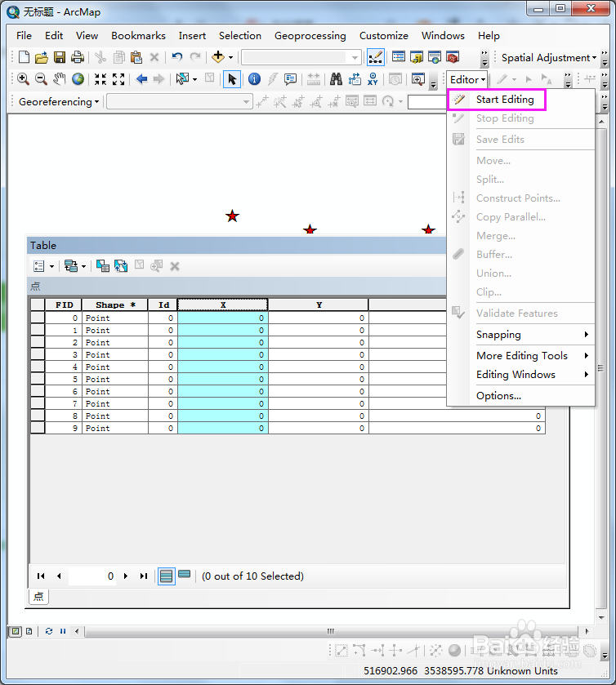
Task: Open the Customize menu
Action: [383, 36]
